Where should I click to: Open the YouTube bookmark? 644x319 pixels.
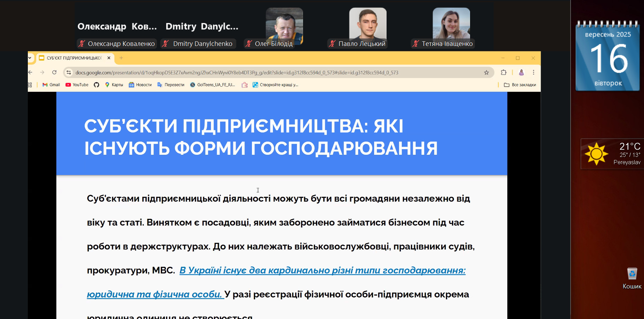click(77, 85)
